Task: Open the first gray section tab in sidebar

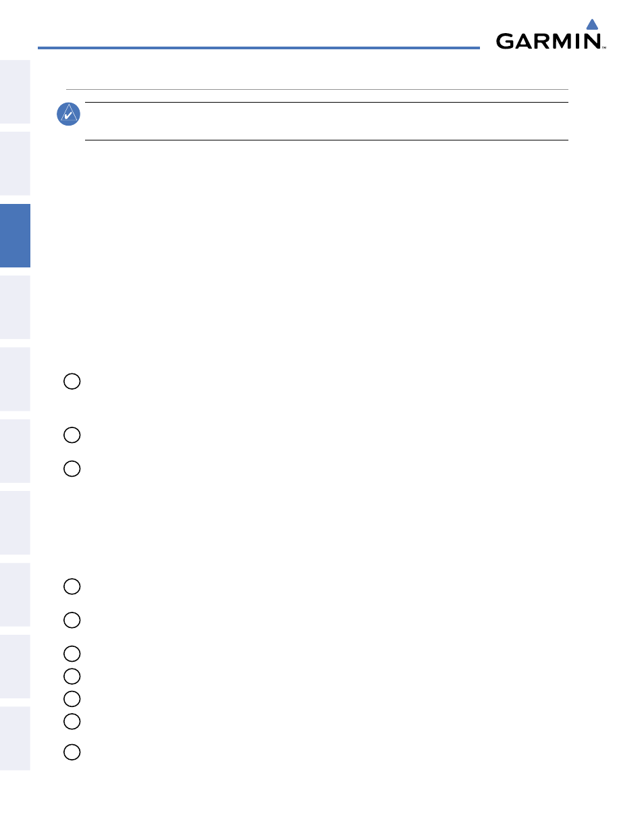Action: click(x=15, y=92)
